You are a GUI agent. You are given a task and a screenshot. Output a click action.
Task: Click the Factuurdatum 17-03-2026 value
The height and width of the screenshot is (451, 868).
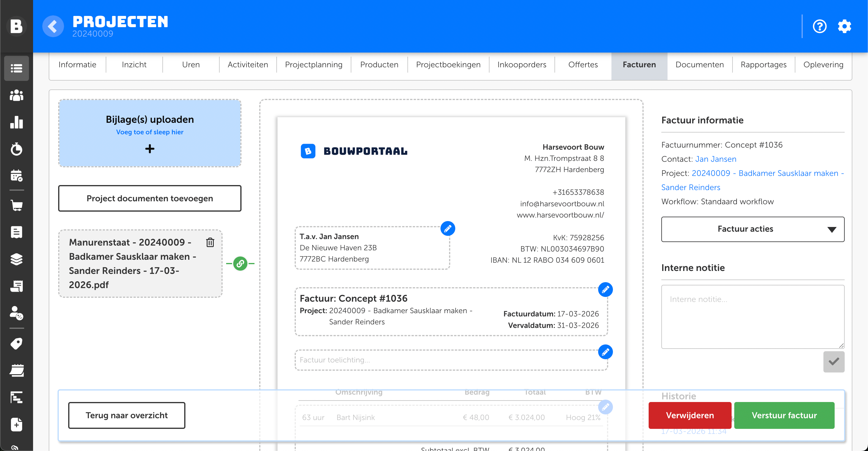pyautogui.click(x=578, y=314)
